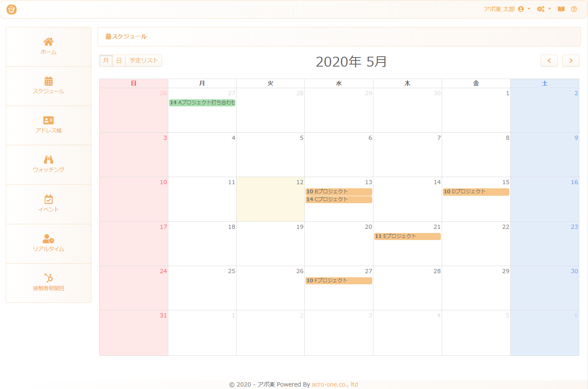Image resolution: width=588 pixels, height=389 pixels.
Task: Open the 10 Fプロジェクト event
Action: (x=339, y=281)
